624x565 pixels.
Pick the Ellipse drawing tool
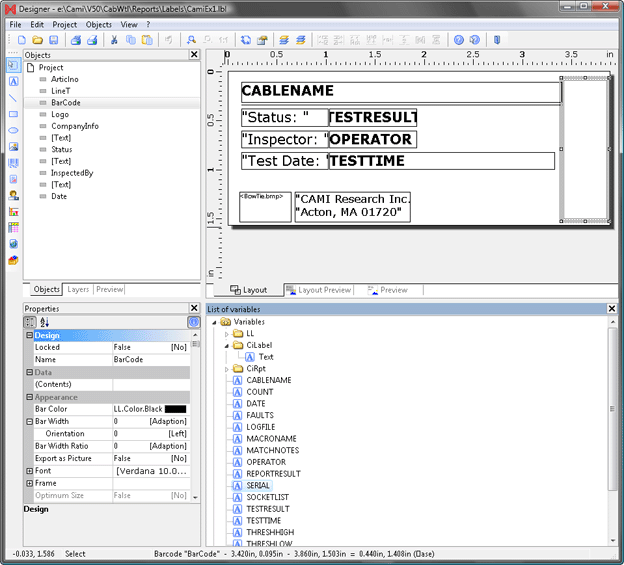click(x=13, y=130)
